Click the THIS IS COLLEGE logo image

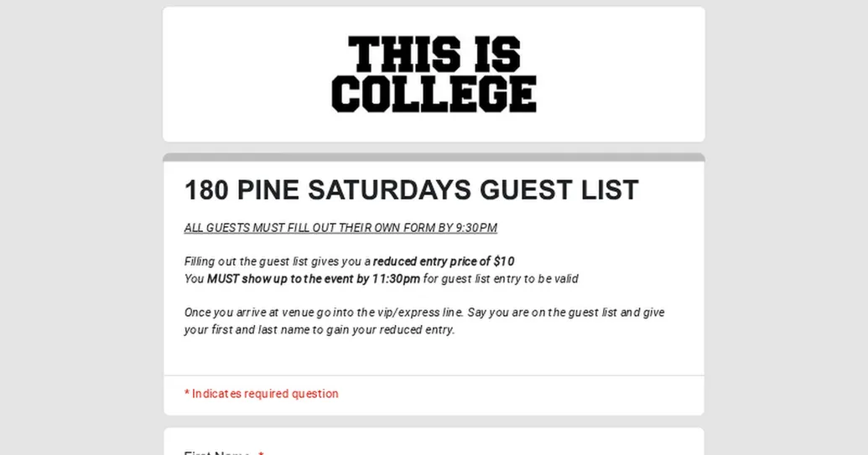(434, 74)
